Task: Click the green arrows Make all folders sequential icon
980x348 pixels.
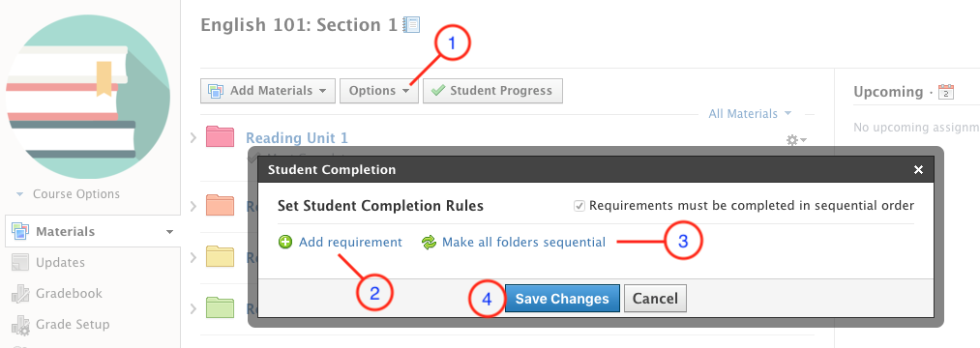Action: [429, 243]
